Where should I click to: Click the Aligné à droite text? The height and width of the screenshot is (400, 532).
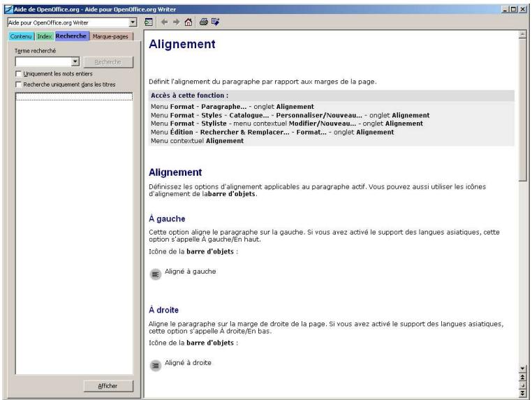188,363
